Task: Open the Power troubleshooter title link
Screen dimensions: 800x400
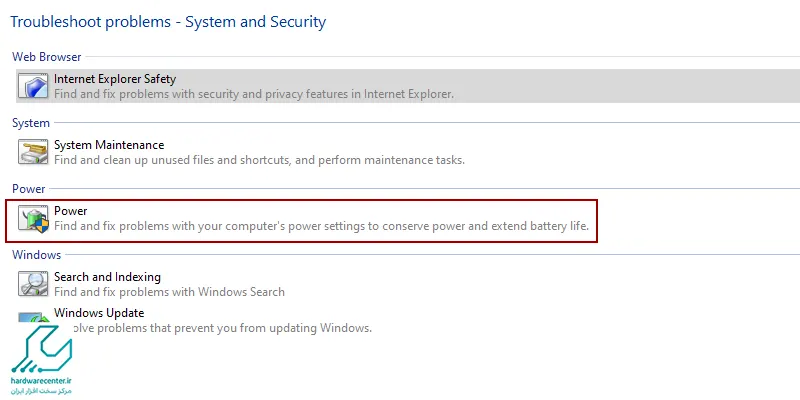Action: click(71, 211)
